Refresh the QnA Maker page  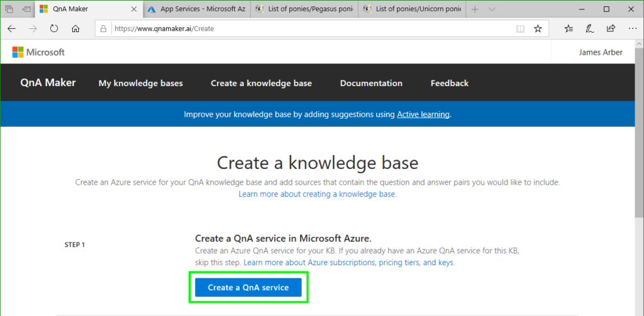coord(54,29)
